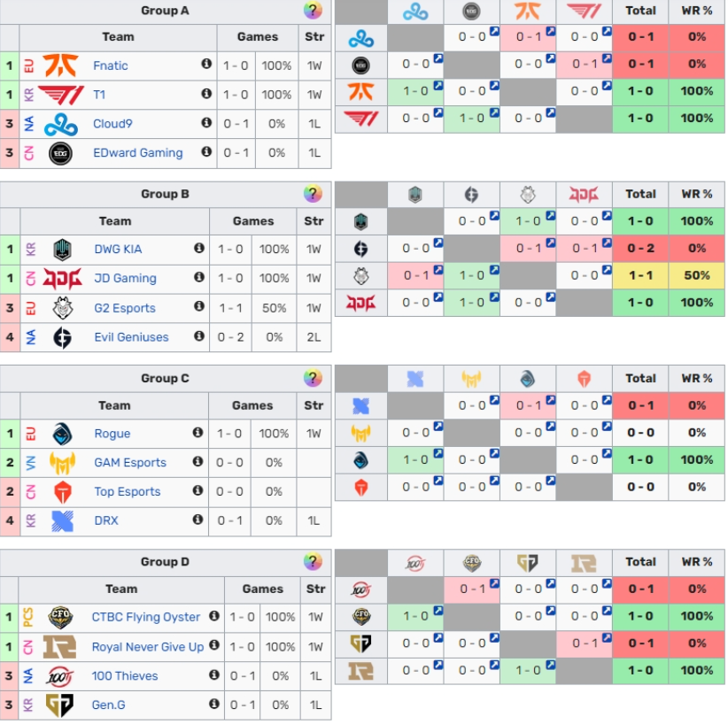Expand G2's 0 - 1 result against DWG KIA
Image resolution: width=728 pixels, height=724 pixels.
pos(437,270)
